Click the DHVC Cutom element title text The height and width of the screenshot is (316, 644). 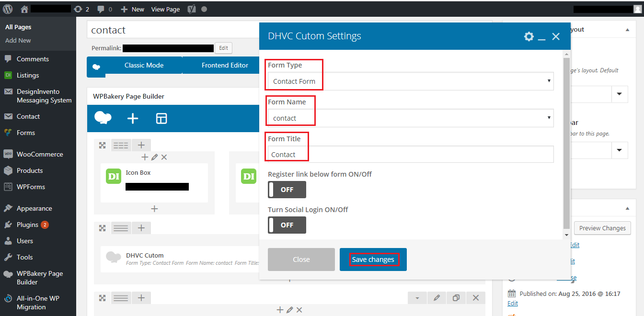point(145,256)
